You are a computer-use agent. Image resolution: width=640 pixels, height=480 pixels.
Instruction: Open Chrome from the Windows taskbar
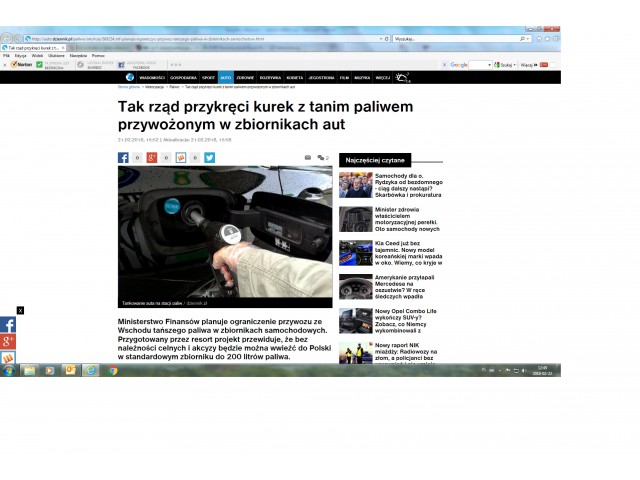113,370
